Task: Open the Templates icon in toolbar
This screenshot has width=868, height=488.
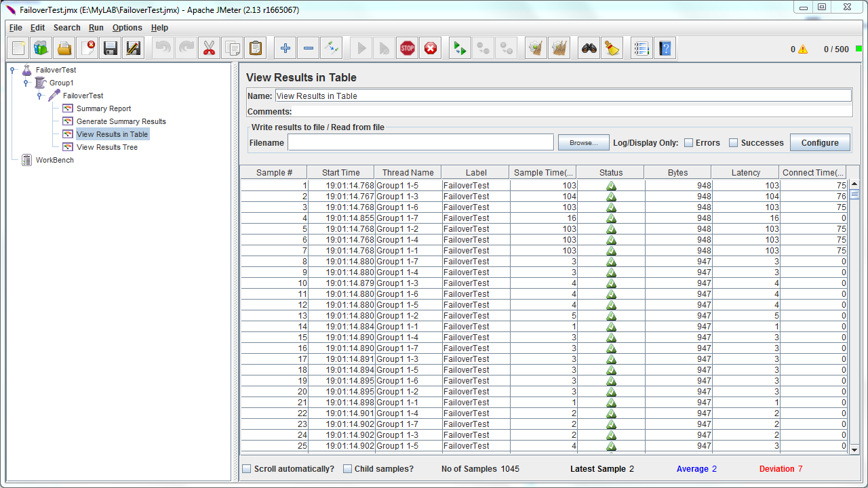Action: (41, 48)
